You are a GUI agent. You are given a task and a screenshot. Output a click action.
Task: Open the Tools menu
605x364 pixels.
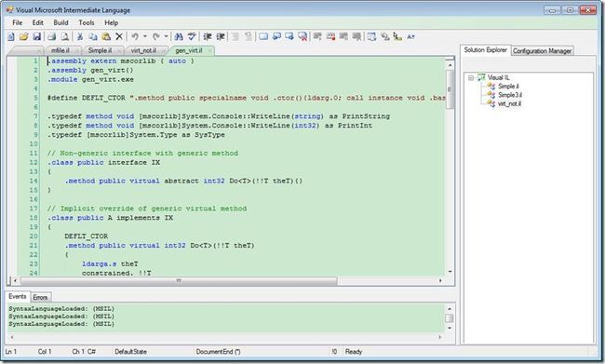[87, 22]
